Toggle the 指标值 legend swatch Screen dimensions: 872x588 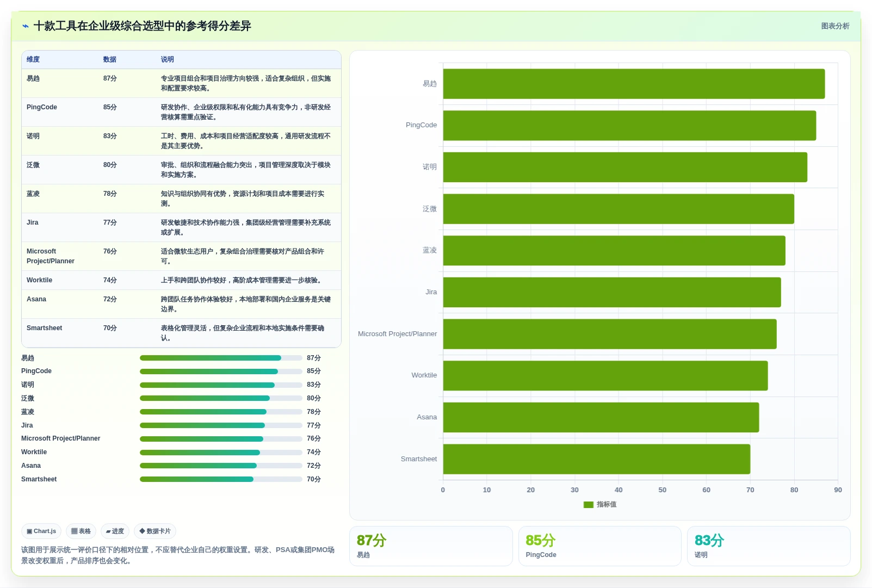pyautogui.click(x=588, y=505)
